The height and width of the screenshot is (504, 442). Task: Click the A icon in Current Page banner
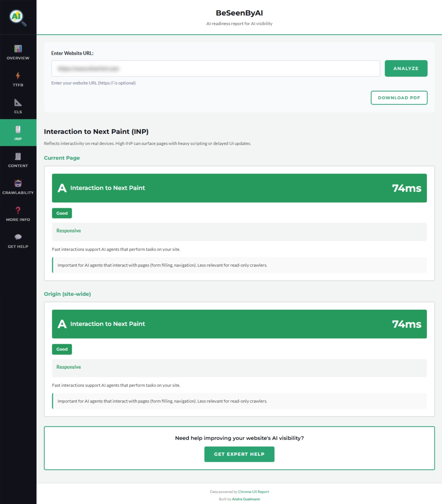pos(61,188)
